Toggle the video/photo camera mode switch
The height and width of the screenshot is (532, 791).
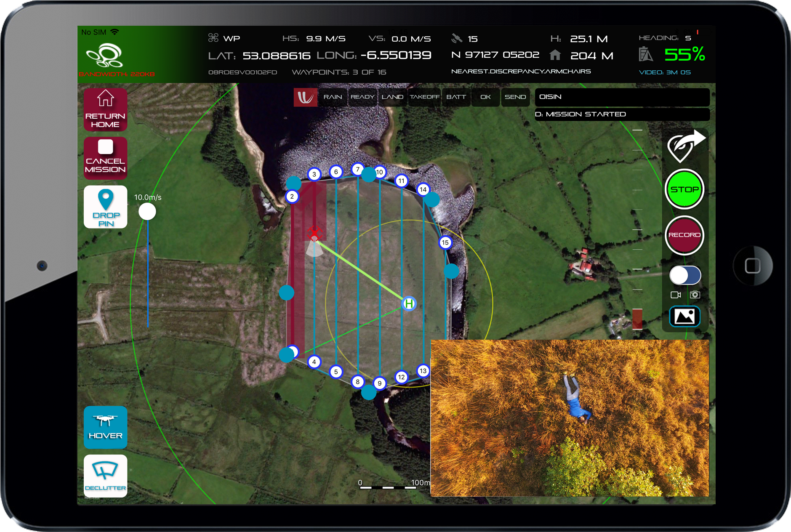[x=685, y=276]
